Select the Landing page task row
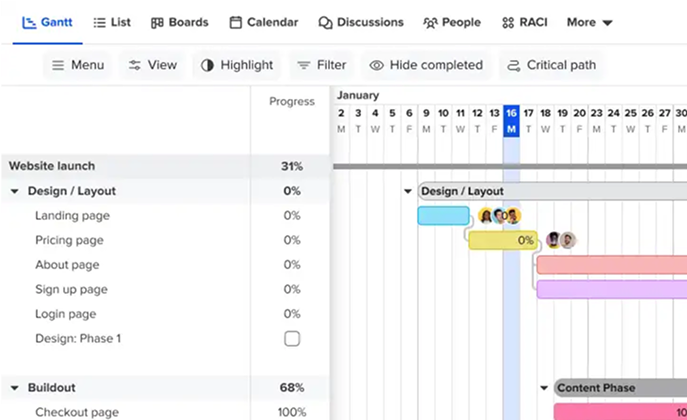Viewport: 687px width, 420px height. (x=72, y=216)
